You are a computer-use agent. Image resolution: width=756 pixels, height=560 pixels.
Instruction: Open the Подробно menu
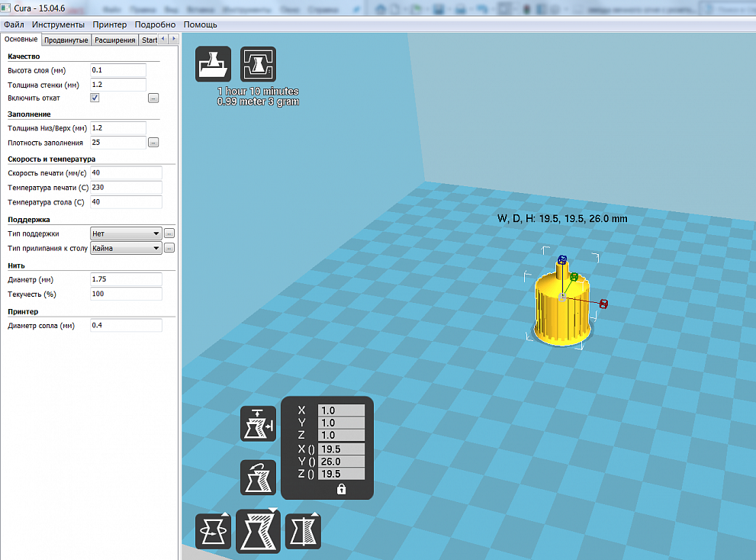point(155,24)
